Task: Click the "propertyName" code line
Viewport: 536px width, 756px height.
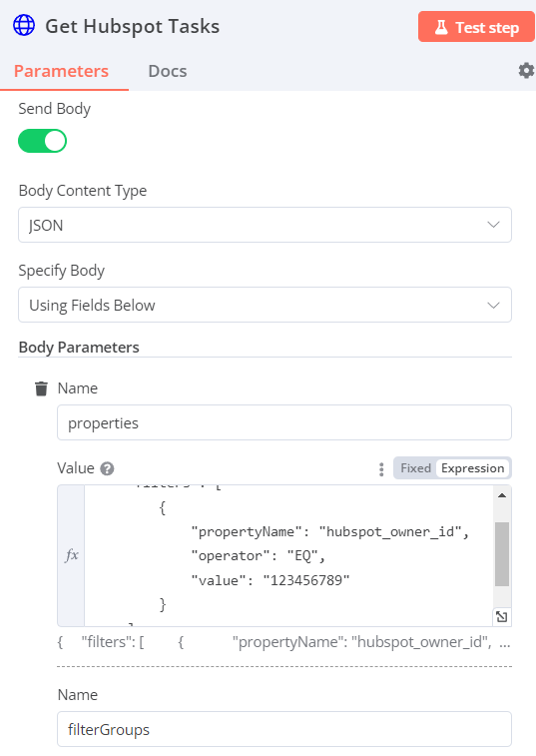Action: [x=329, y=532]
